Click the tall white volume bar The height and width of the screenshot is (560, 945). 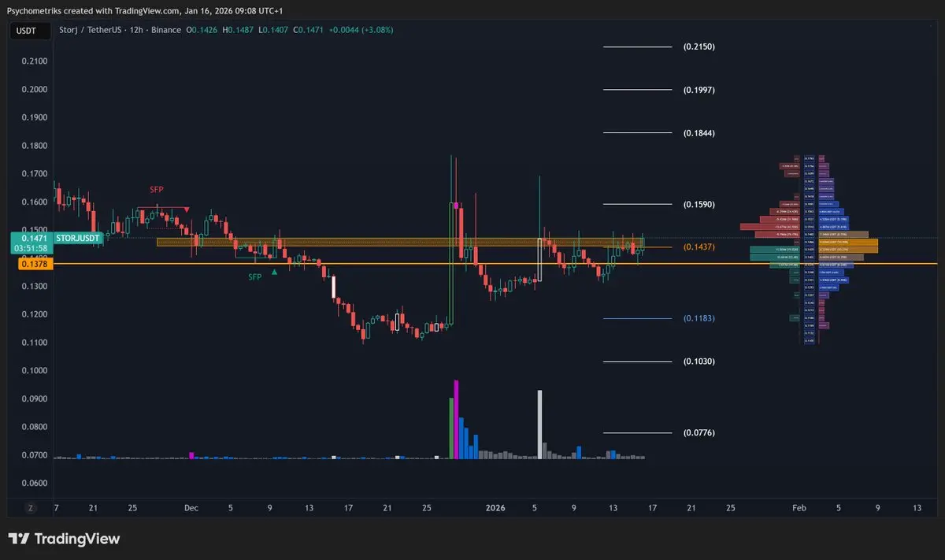[539, 424]
